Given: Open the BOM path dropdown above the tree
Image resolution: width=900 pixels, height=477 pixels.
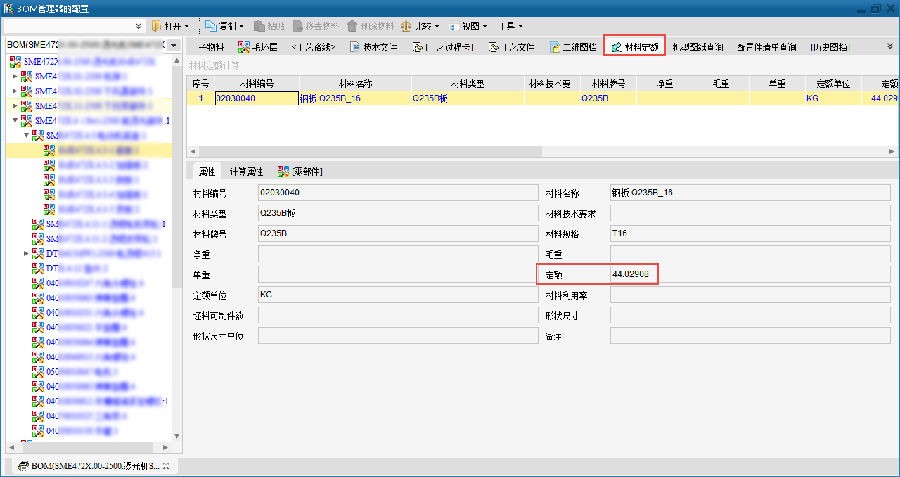Looking at the screenshot, I should 174,46.
